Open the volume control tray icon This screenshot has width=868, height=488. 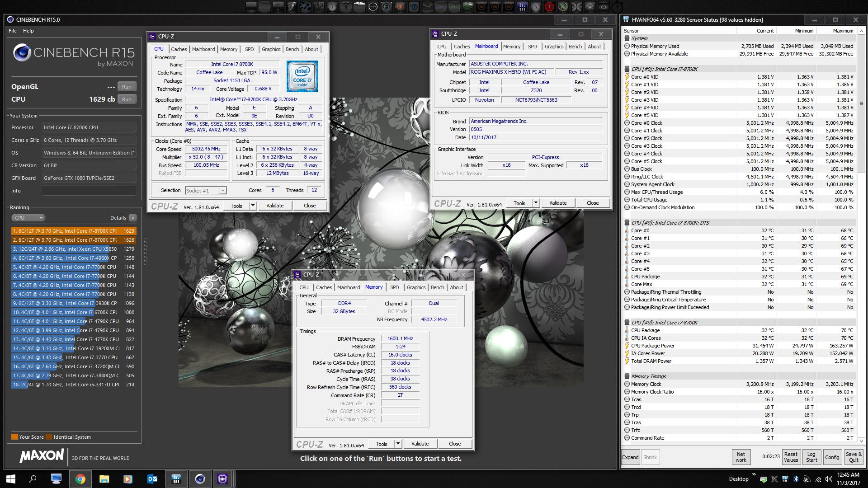[829, 479]
